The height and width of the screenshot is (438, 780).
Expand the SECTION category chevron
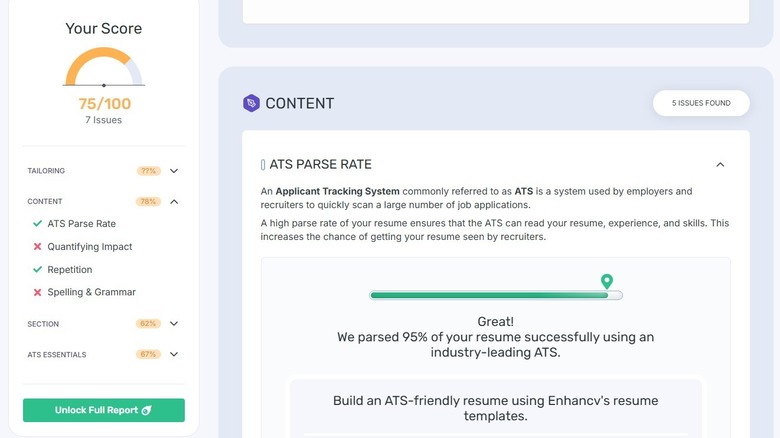pos(174,324)
